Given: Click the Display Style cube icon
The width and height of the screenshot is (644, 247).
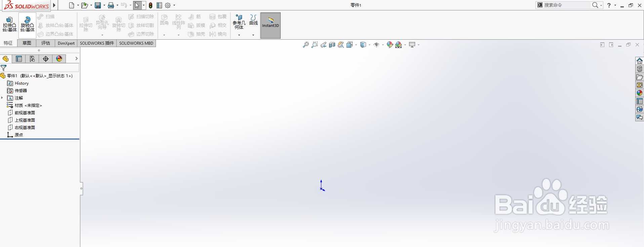Looking at the screenshot, I should coord(363,45).
